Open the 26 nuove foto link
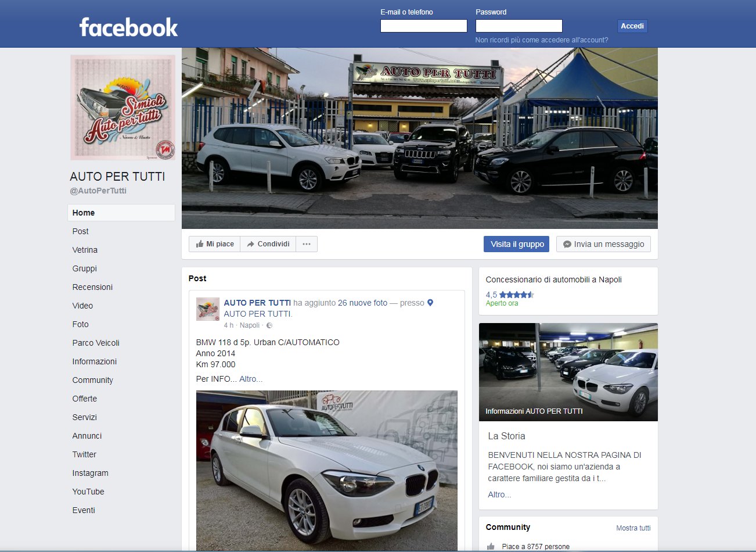This screenshot has width=756, height=552. (362, 303)
